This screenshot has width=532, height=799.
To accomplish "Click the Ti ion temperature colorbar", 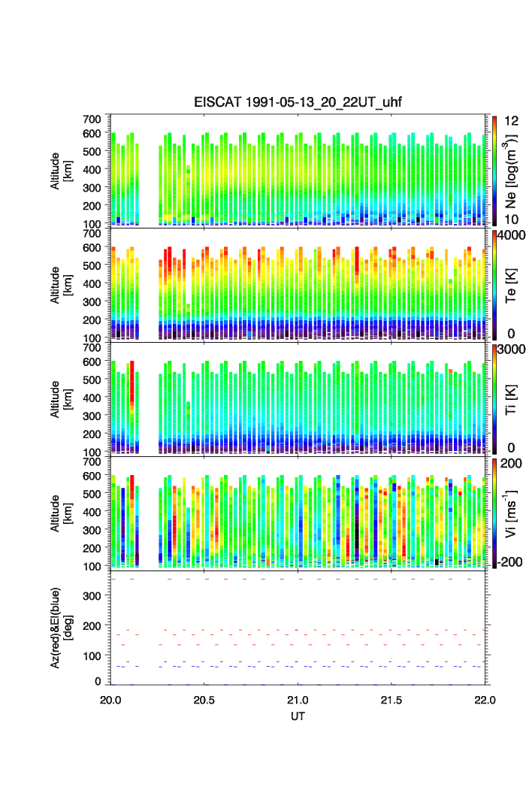I will point(494,398).
